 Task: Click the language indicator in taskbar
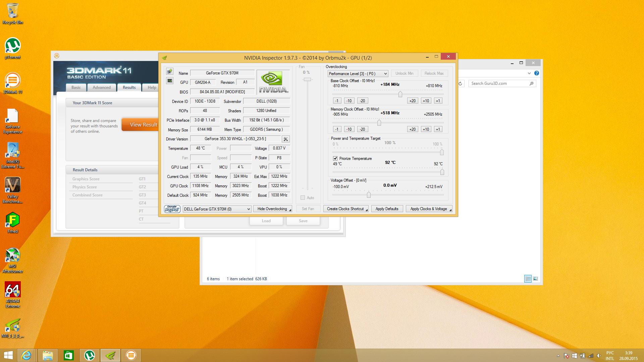[x=610, y=356]
